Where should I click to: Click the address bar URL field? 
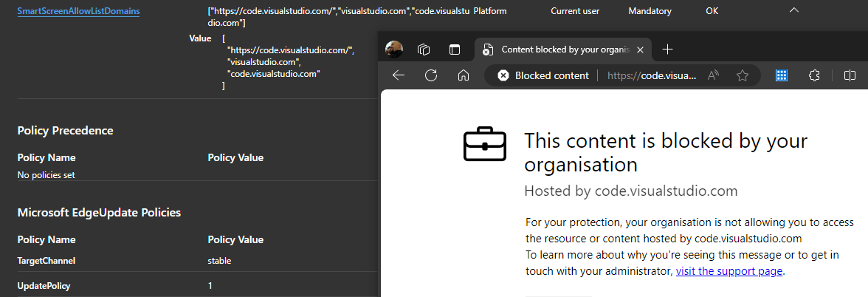click(652, 75)
